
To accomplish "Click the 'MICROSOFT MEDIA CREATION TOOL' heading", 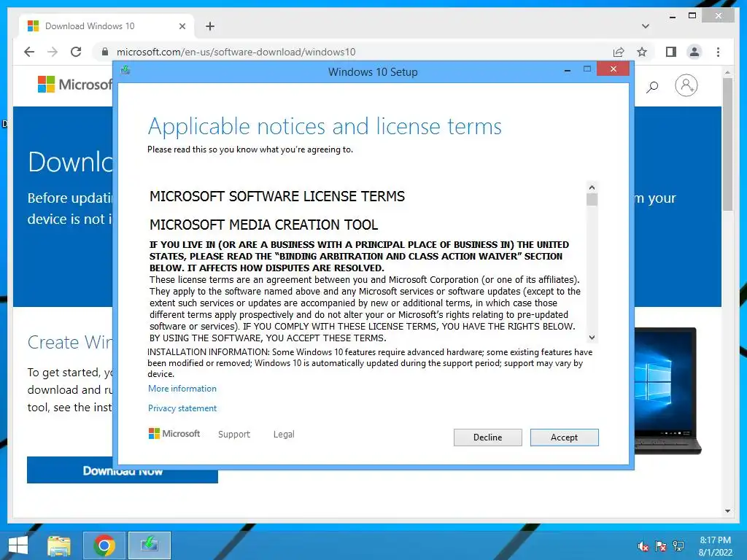I will point(263,225).
